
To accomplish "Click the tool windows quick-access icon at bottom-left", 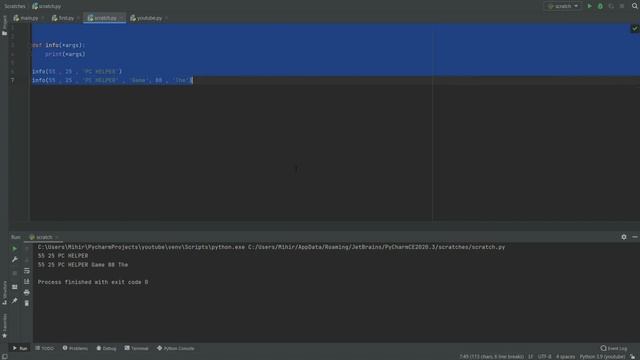I will (x=4, y=356).
